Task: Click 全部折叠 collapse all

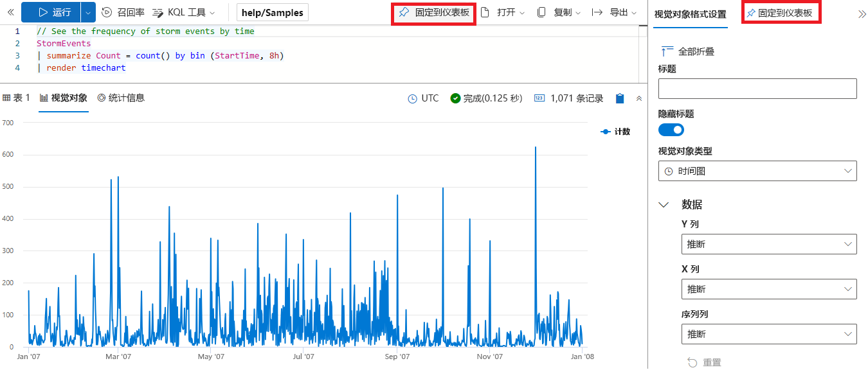Action: click(688, 51)
